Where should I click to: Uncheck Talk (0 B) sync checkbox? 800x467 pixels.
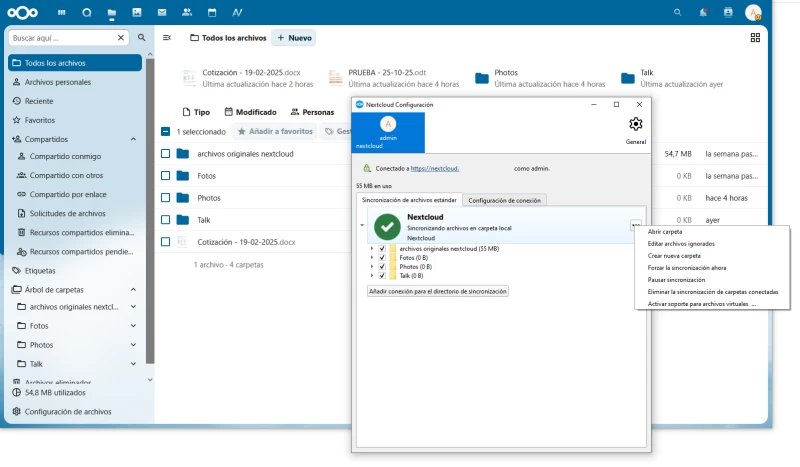382,276
